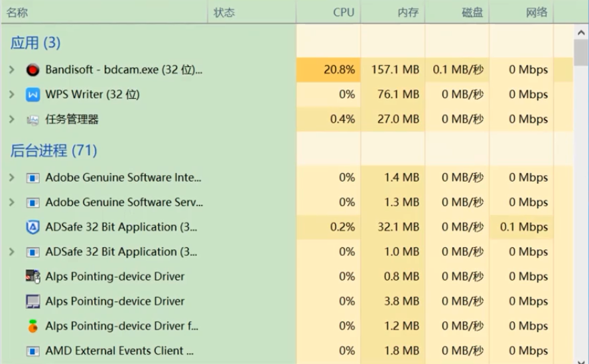Expand the Bandisoft bdcam.exe process group
This screenshot has width=589, height=364.
[x=11, y=70]
